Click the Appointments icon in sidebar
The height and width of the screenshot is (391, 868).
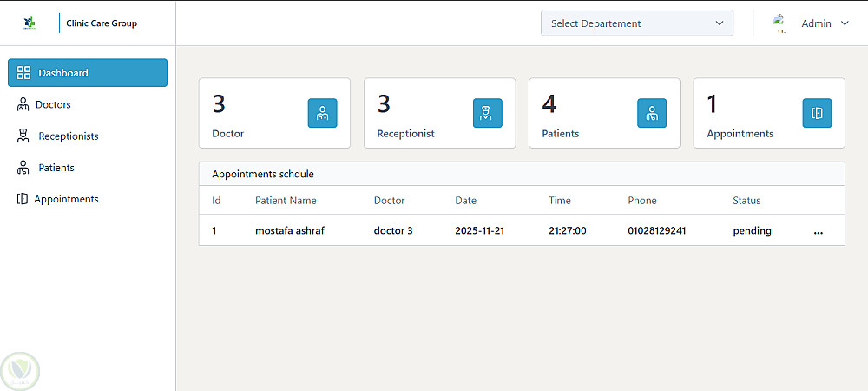click(x=23, y=199)
